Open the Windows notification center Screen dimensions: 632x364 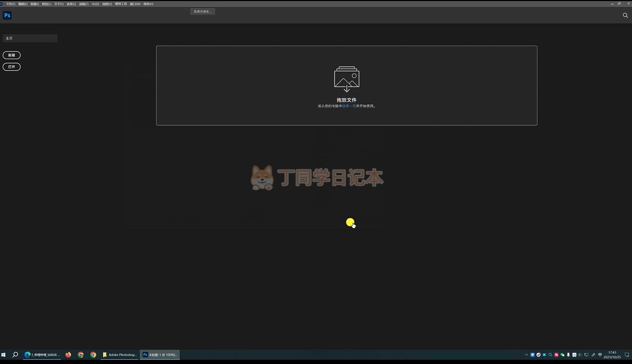pyautogui.click(x=627, y=355)
